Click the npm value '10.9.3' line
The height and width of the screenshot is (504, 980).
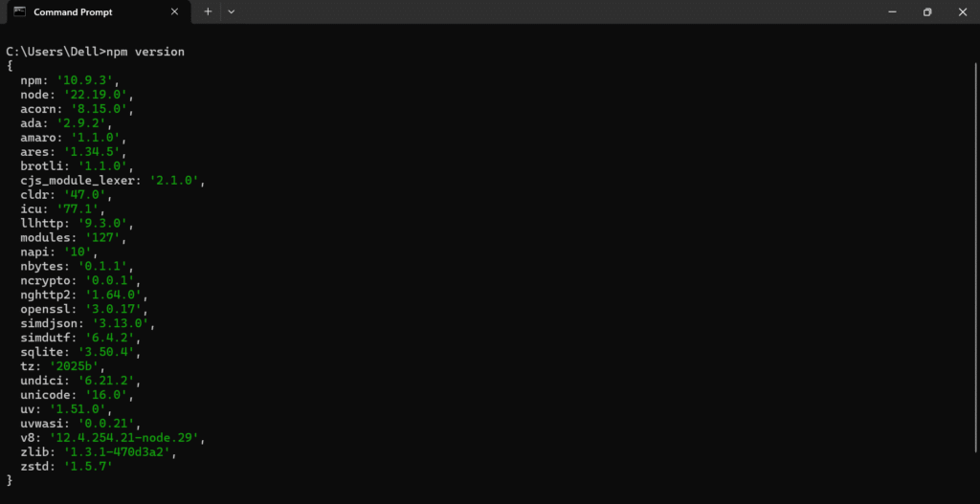tap(70, 80)
